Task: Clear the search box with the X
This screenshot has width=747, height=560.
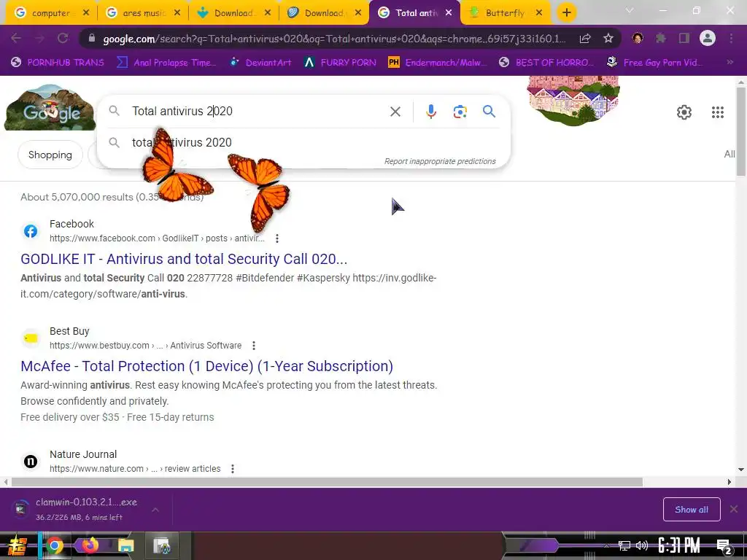Action: [x=395, y=112]
